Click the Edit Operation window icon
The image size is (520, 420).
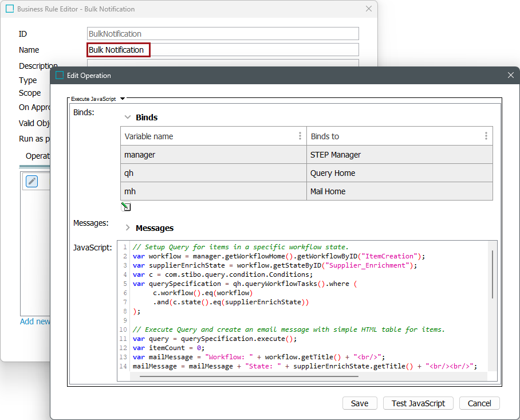coord(60,75)
